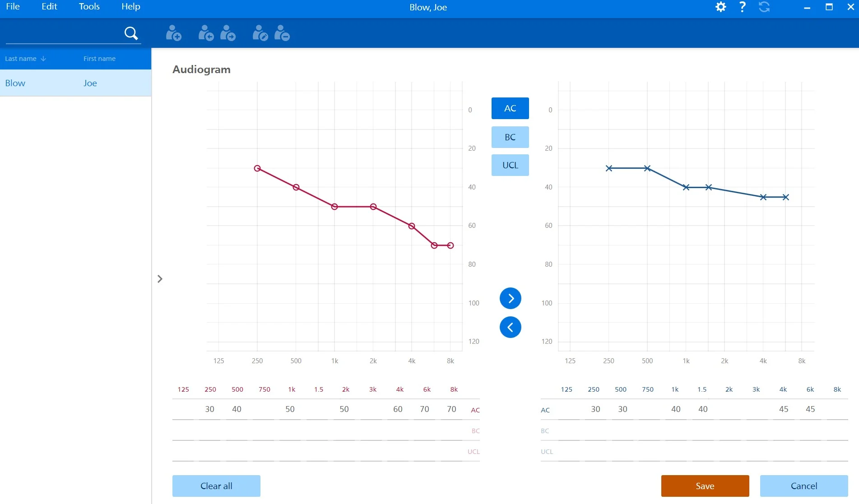Screen dimensions: 859x504
Task: Select right ear 250 Hz point on graph
Action: click(x=257, y=168)
